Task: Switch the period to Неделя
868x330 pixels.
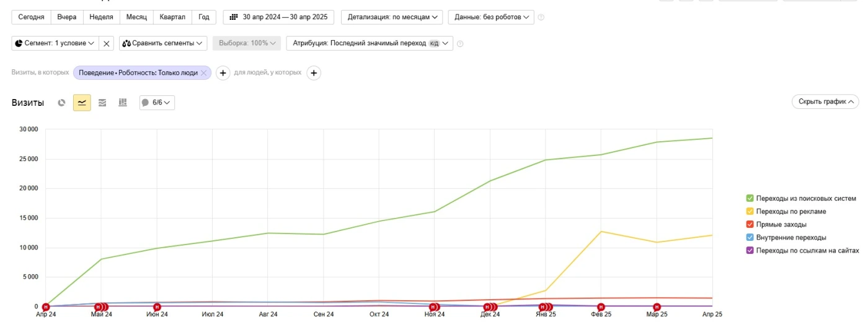Action: coord(101,17)
